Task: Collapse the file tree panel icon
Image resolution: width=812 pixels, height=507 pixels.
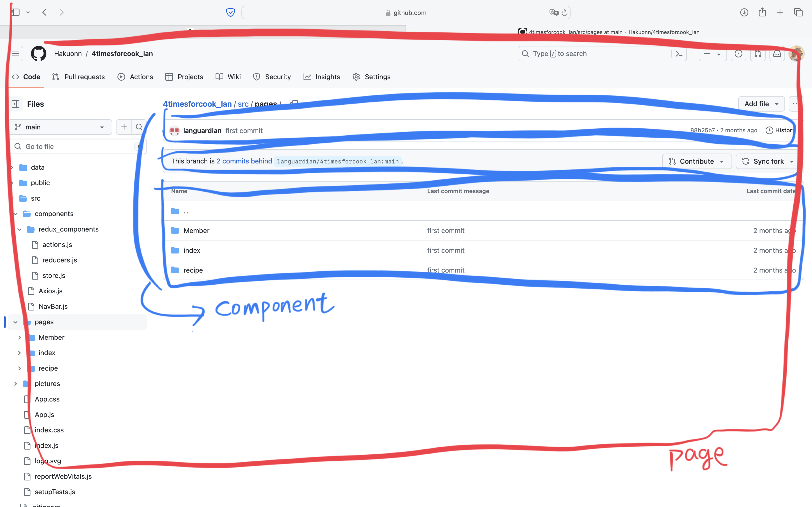Action: coord(15,104)
